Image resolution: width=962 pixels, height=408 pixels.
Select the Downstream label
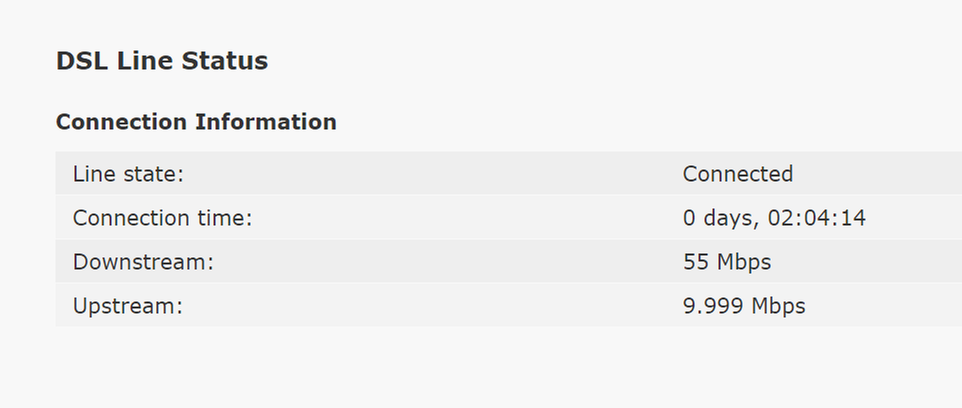pyautogui.click(x=143, y=262)
